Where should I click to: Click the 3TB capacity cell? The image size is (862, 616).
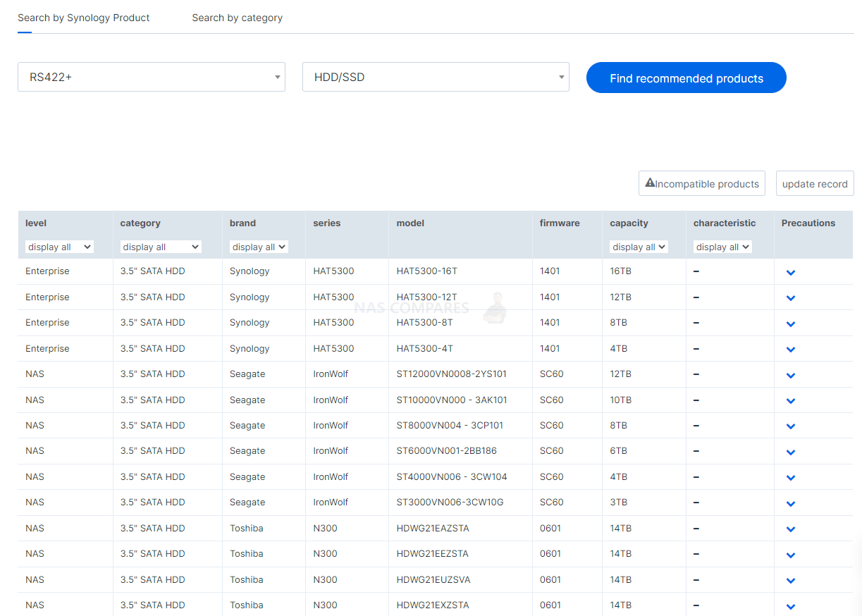click(x=618, y=502)
